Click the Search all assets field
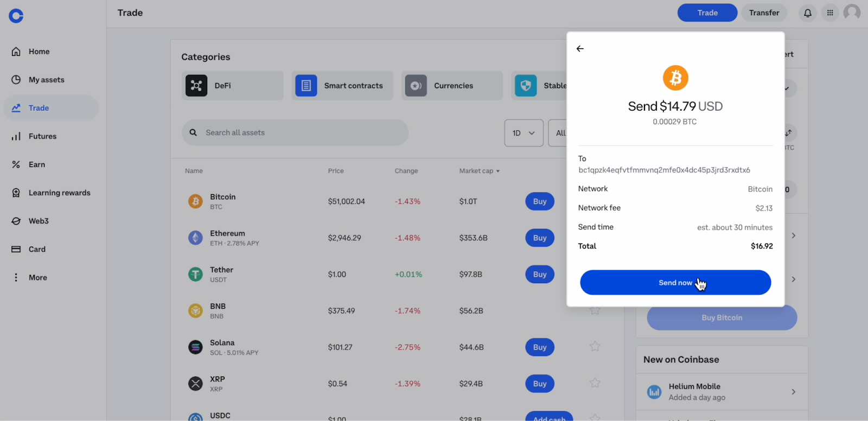This screenshot has height=421, width=868. [x=295, y=133]
